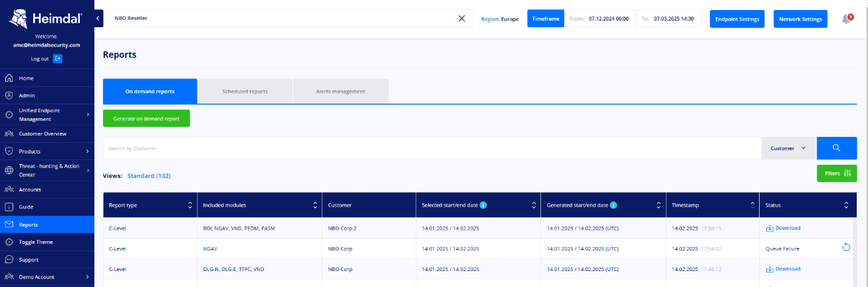Click the Reports envelope icon
The width and height of the screenshot is (868, 287).
[9, 225]
